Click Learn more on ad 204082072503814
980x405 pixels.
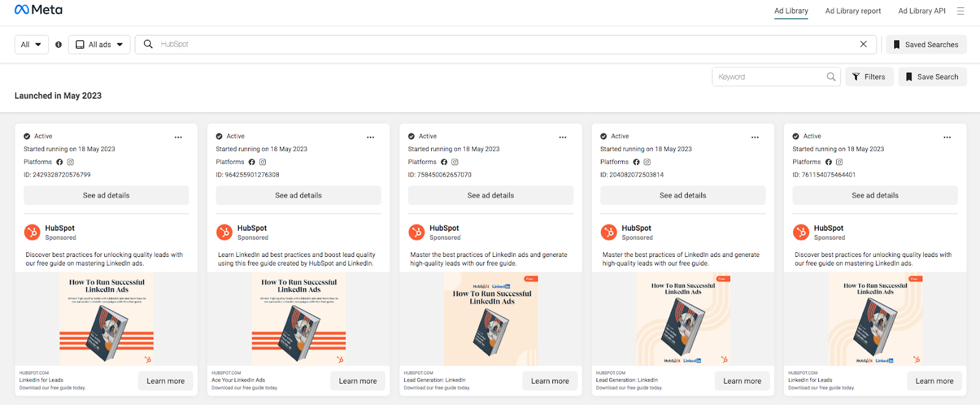742,381
